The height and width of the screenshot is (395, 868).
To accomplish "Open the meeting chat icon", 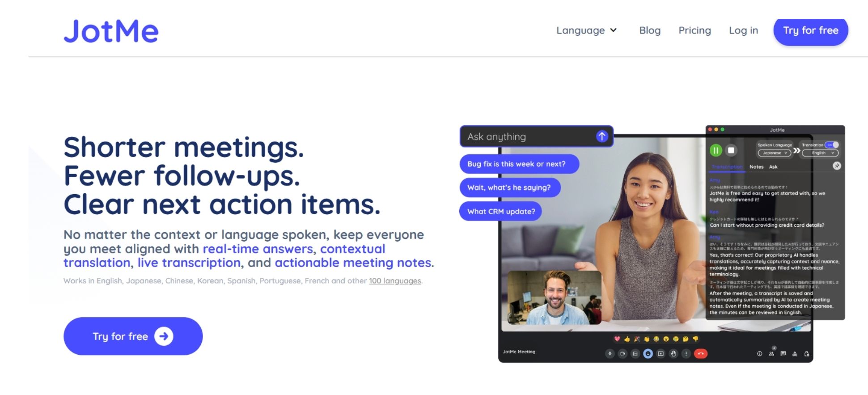I will [x=783, y=353].
